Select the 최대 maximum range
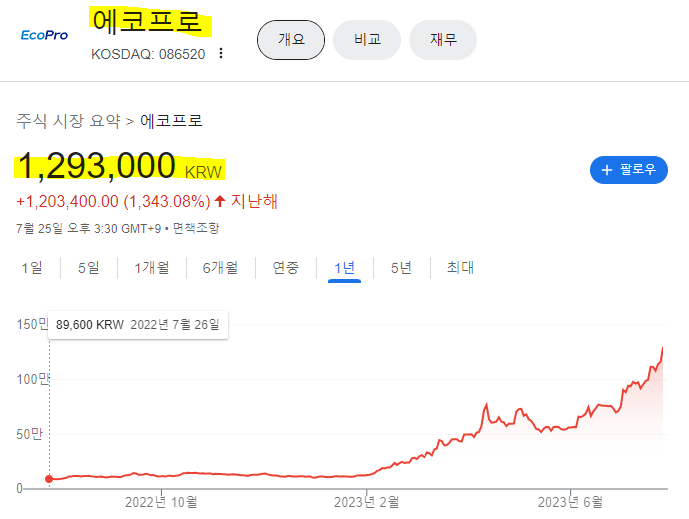 pyautogui.click(x=460, y=268)
